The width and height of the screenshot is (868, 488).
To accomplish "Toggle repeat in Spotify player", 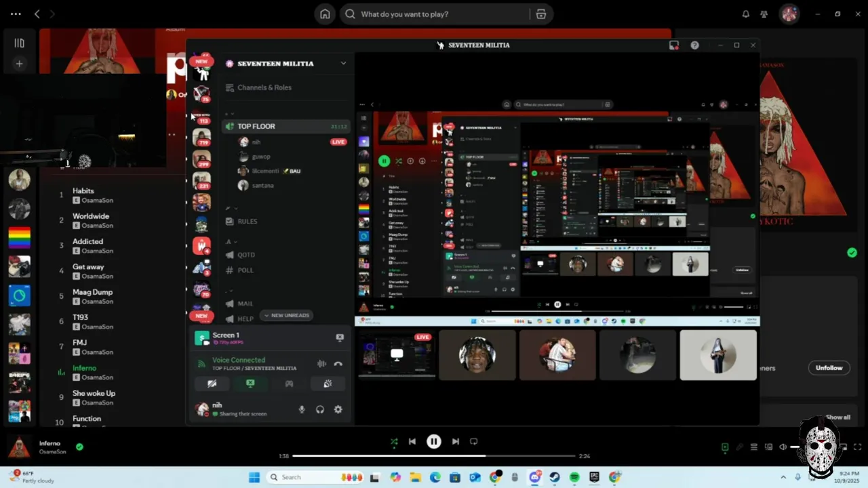I will point(474,441).
